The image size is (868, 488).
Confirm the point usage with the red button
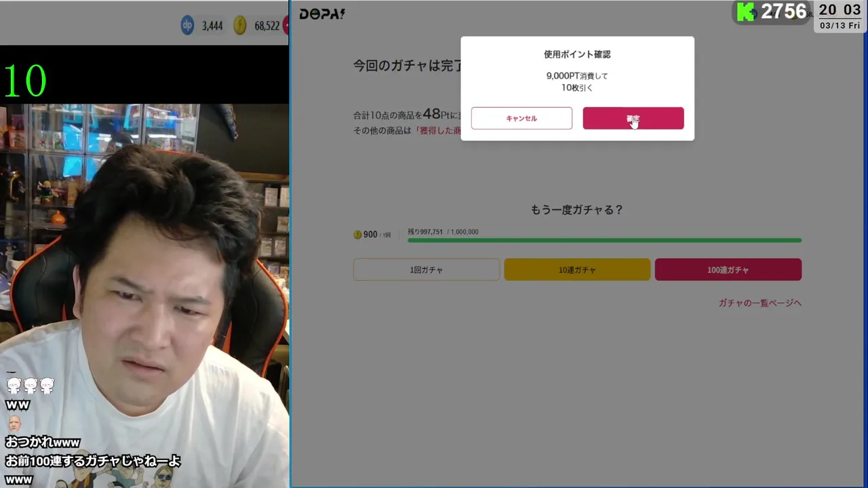[633, 118]
